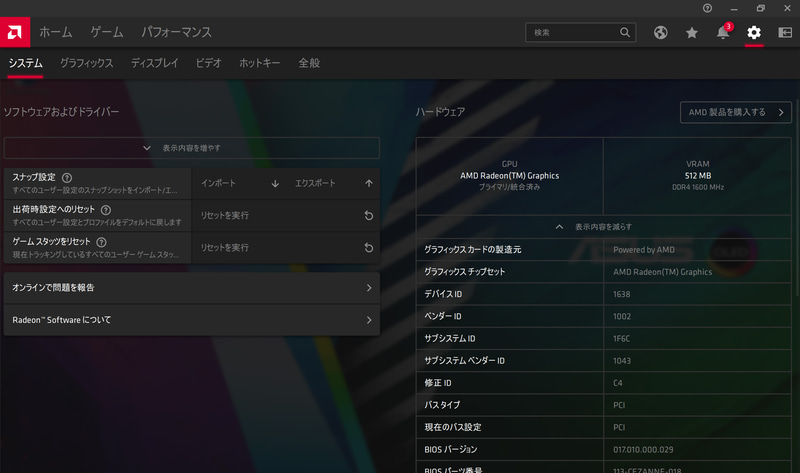Open Radeon Software について
The image size is (800, 473).
192,320
